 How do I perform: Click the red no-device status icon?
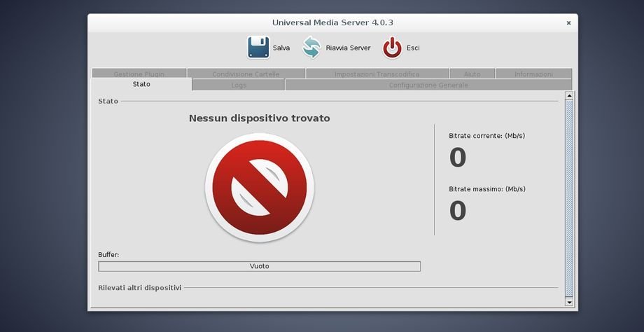coord(260,188)
